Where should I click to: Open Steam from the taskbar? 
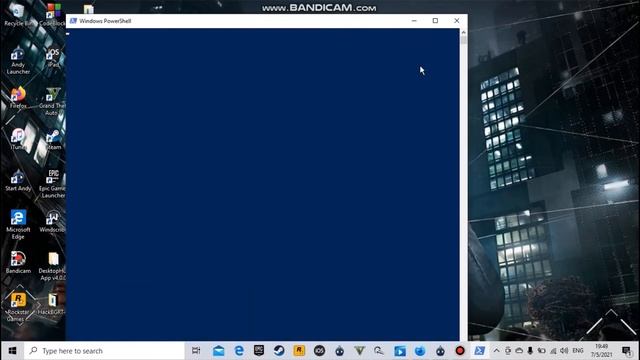pos(279,351)
